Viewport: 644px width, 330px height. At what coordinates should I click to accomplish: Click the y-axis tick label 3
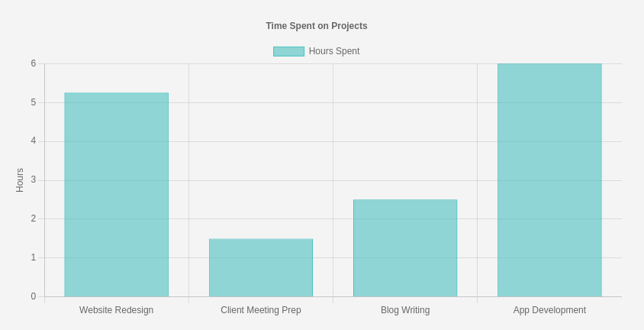pos(34,180)
